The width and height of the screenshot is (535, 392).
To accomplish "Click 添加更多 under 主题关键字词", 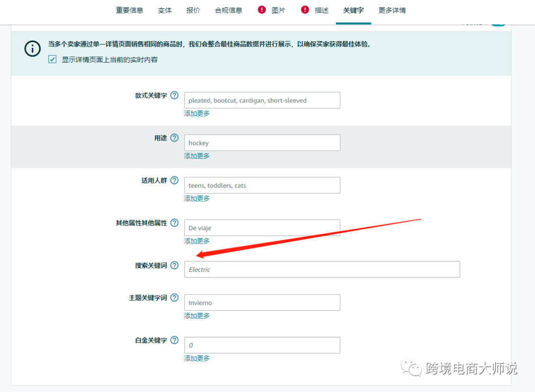I will (x=197, y=315).
